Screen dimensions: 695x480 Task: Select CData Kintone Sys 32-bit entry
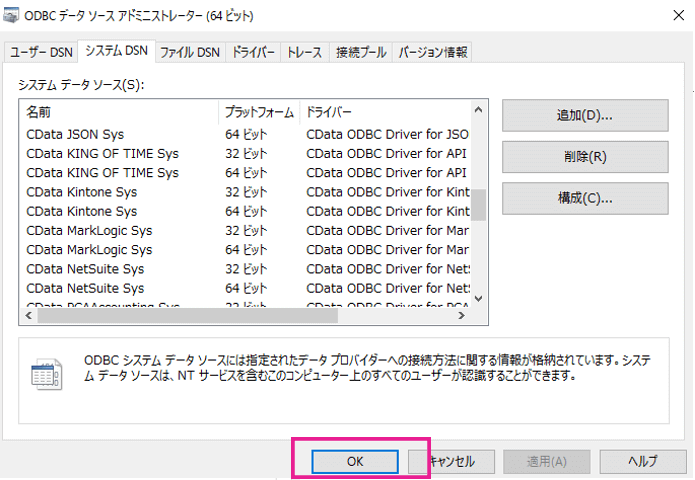click(x=245, y=192)
